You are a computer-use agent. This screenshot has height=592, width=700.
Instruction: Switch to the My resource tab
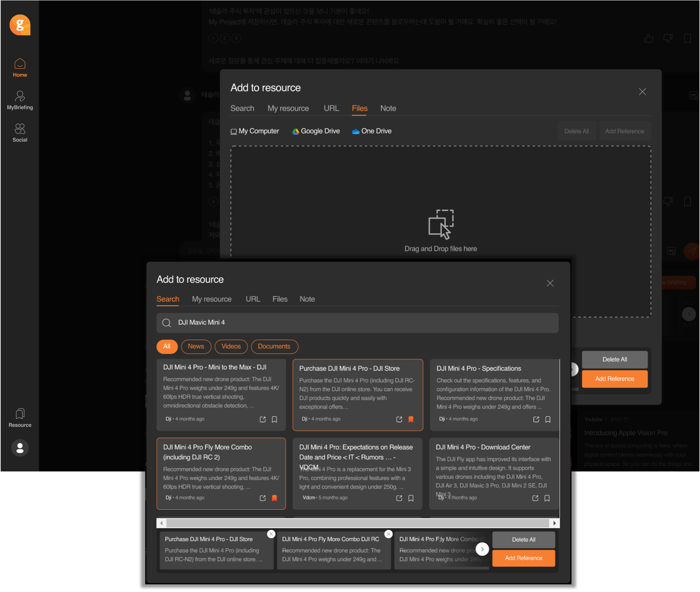211,299
